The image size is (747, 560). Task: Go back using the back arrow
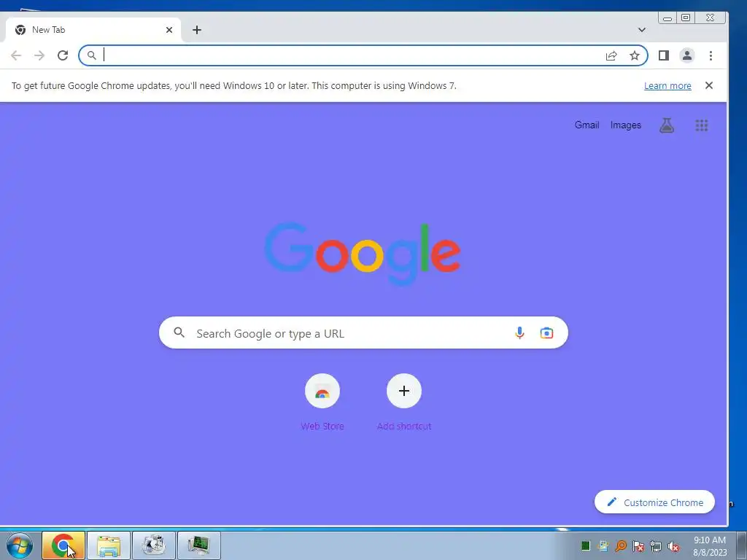click(x=16, y=55)
